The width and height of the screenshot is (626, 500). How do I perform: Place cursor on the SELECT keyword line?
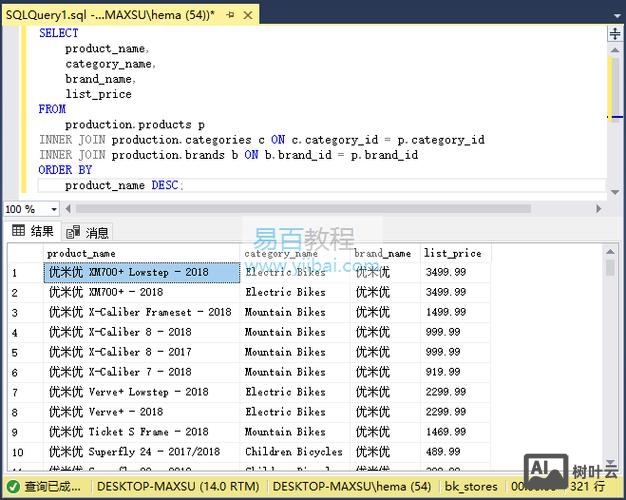(x=59, y=33)
